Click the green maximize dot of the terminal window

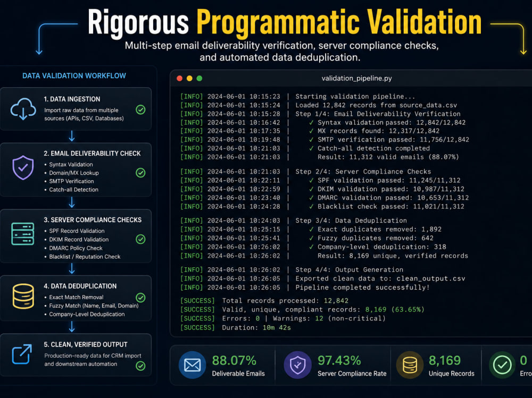199,78
